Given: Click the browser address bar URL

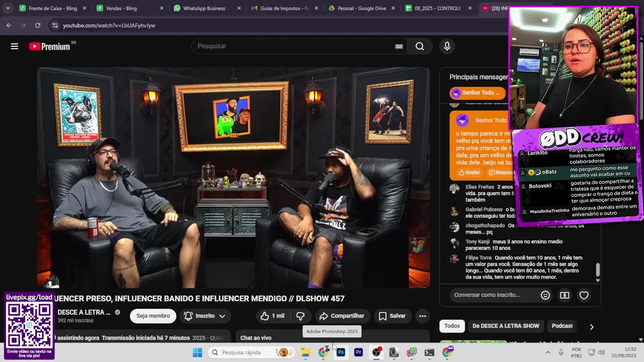Looking at the screenshot, I should pos(109,25).
